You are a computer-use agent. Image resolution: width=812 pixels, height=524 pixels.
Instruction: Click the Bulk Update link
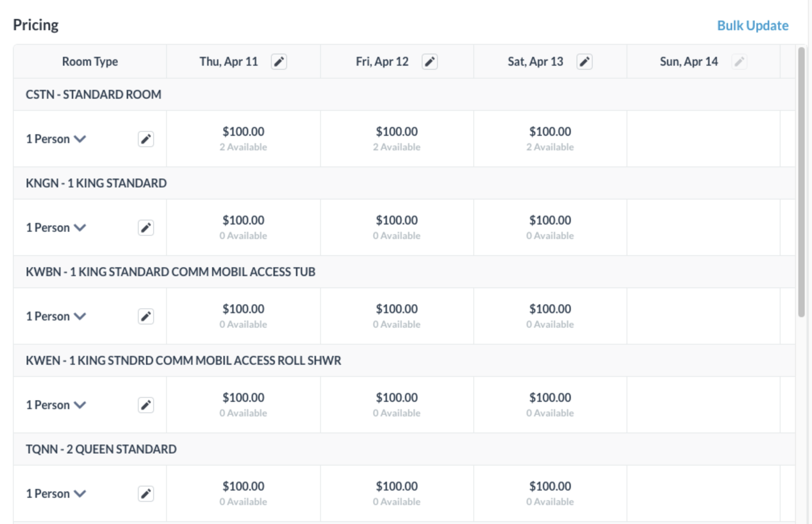(x=752, y=25)
